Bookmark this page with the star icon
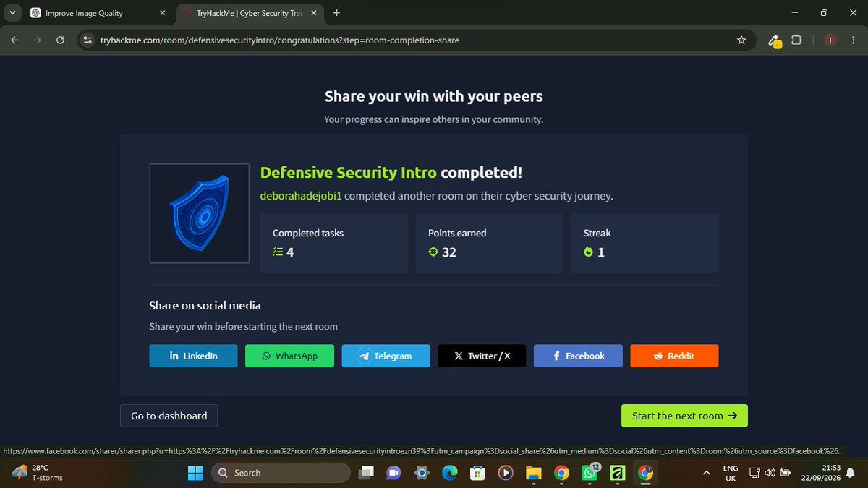The image size is (868, 488). 741,40
